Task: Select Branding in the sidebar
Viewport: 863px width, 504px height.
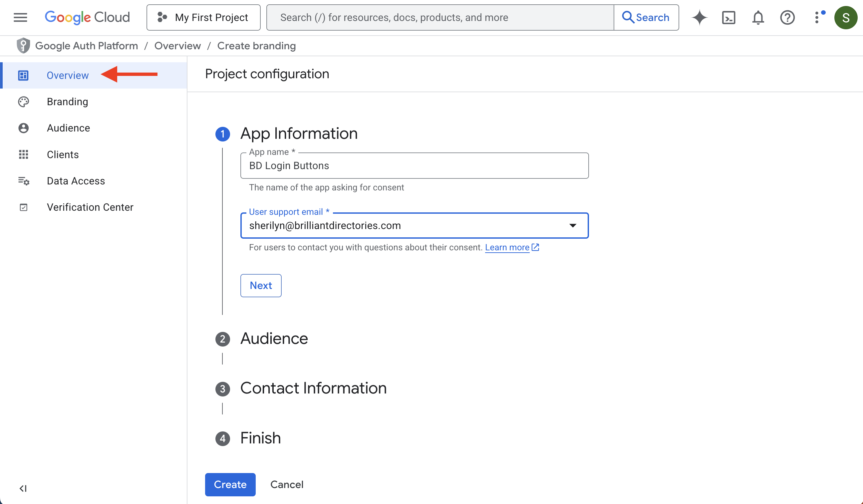Action: (x=68, y=102)
